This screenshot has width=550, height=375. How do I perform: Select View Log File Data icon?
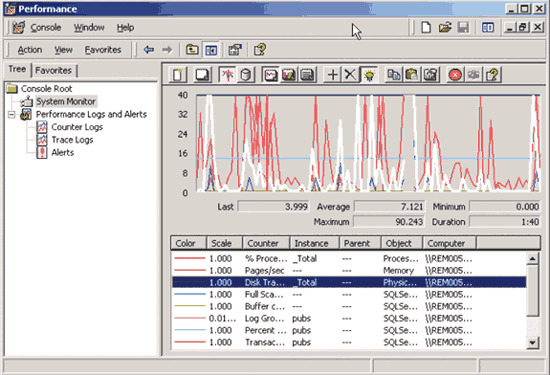[x=246, y=75]
